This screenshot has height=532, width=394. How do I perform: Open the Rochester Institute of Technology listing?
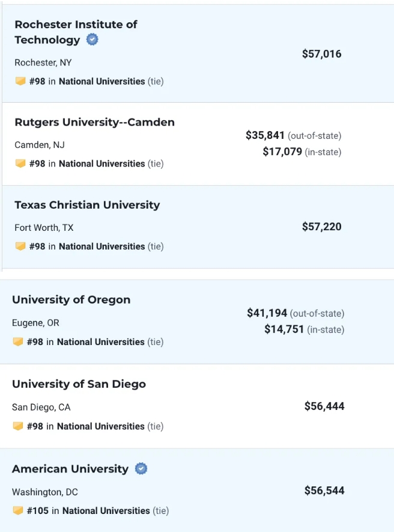coord(76,32)
